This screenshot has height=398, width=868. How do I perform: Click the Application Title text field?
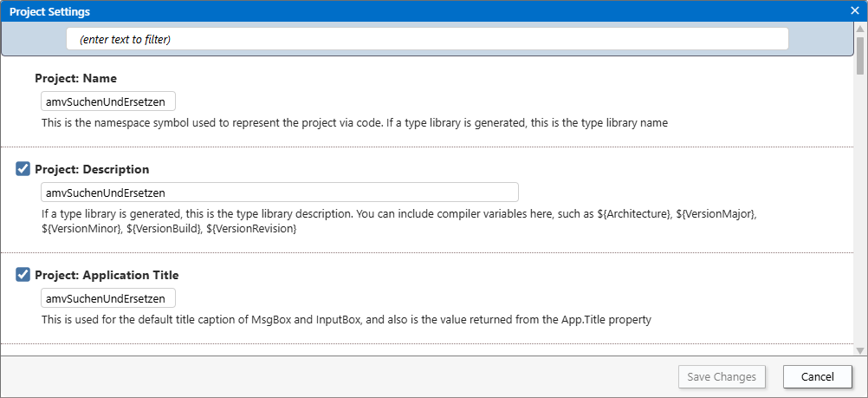coord(108,298)
